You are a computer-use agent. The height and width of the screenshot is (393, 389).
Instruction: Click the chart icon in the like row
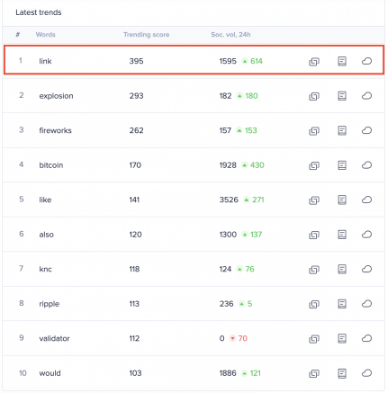click(x=314, y=200)
